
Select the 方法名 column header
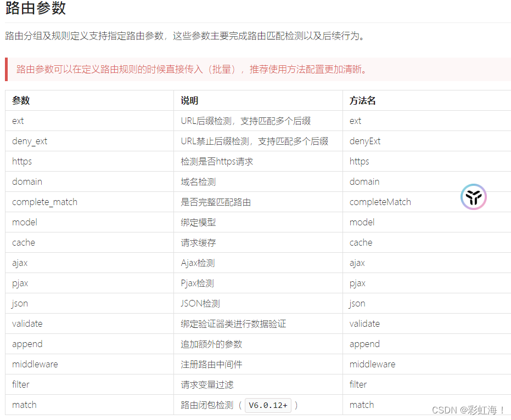pyautogui.click(x=360, y=100)
